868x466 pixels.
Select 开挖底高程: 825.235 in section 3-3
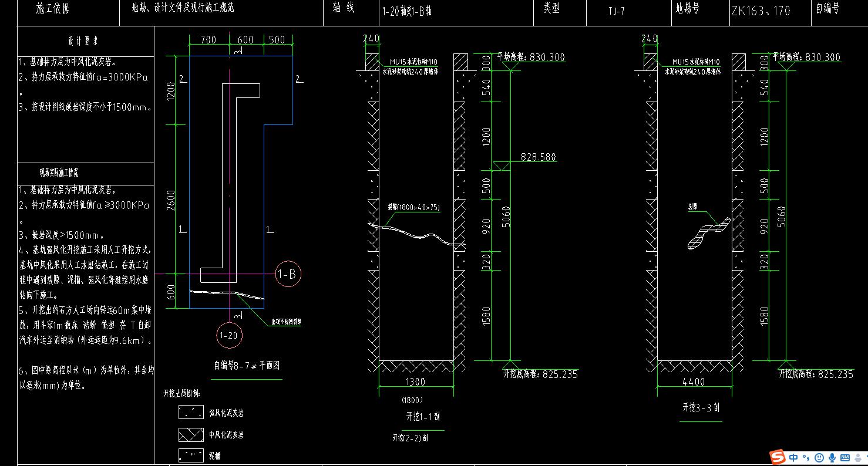816,374
